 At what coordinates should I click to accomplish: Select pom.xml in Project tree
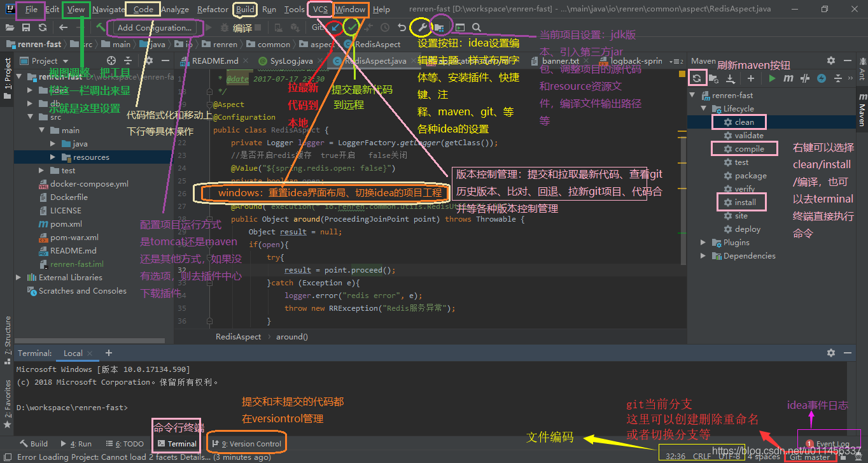coord(60,224)
